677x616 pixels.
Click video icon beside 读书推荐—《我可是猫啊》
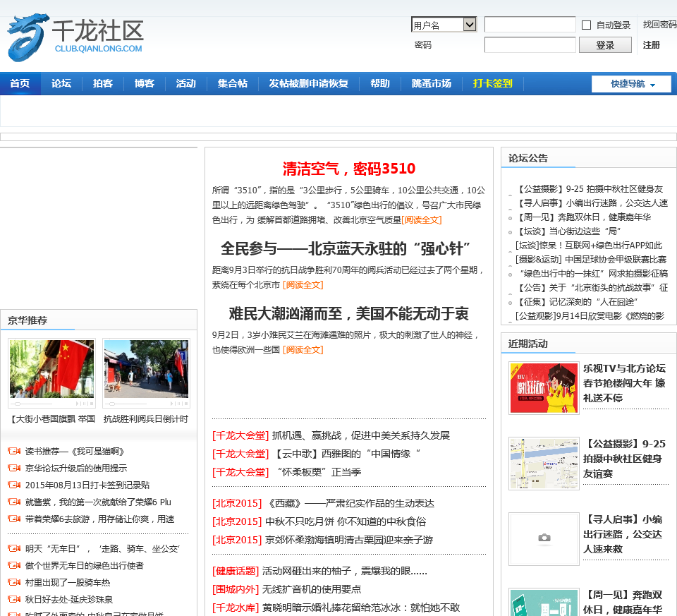tap(14, 451)
